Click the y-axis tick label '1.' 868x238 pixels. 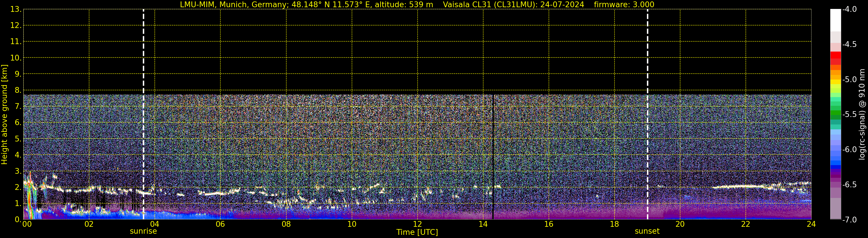18,203
